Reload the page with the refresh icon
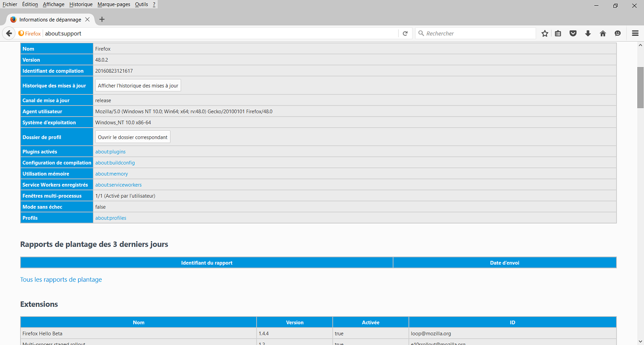Viewport: 644px width, 345px height. (405, 33)
